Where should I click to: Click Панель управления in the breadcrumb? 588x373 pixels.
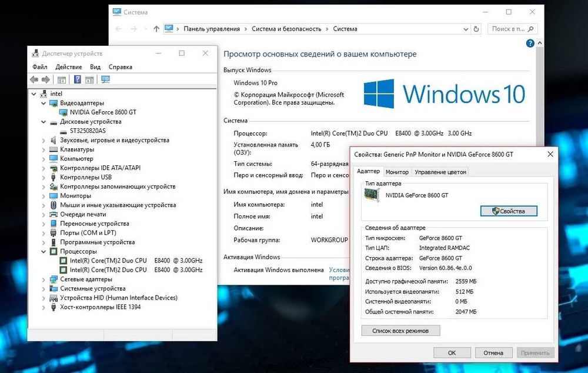tap(212, 29)
